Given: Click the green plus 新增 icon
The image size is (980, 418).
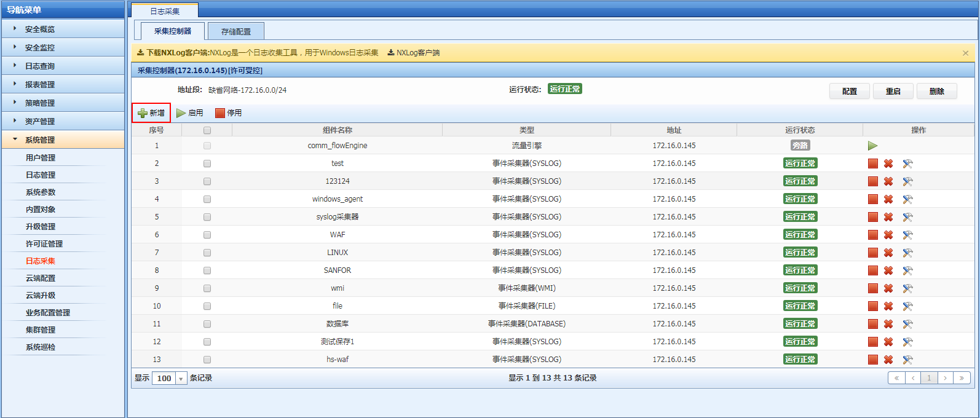Looking at the screenshot, I should click(143, 113).
